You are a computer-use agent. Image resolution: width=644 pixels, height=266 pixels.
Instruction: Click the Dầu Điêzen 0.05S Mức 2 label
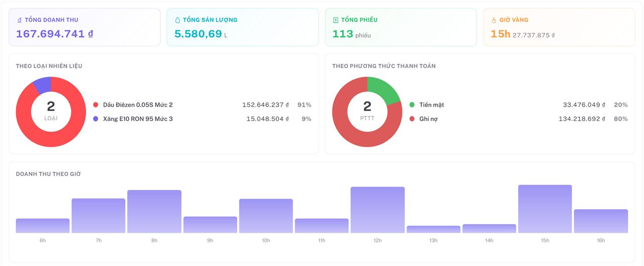tap(138, 105)
